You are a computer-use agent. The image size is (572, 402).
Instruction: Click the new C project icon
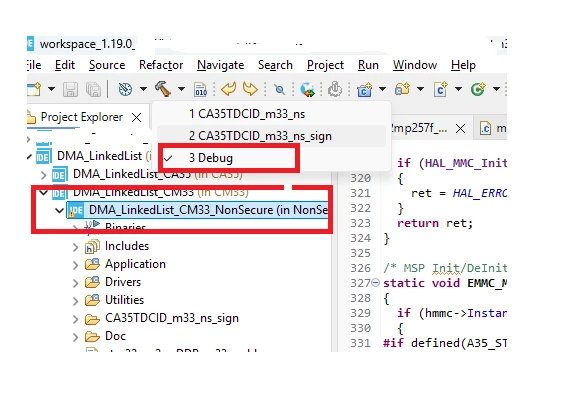(364, 89)
